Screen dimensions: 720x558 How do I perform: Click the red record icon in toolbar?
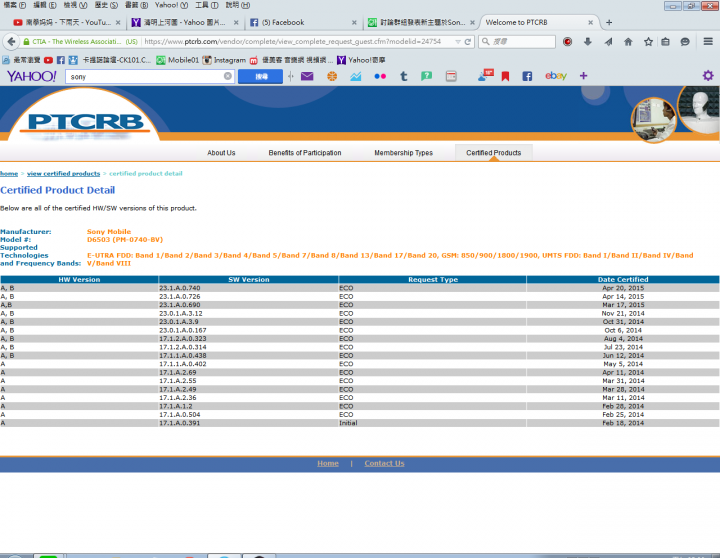[x=568, y=42]
